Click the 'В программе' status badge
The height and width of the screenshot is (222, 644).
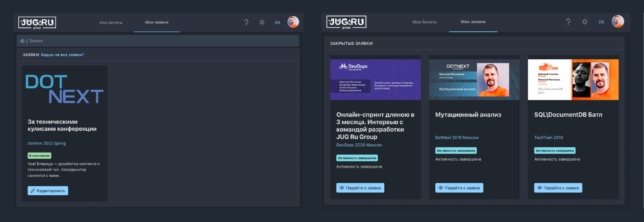click(39, 156)
